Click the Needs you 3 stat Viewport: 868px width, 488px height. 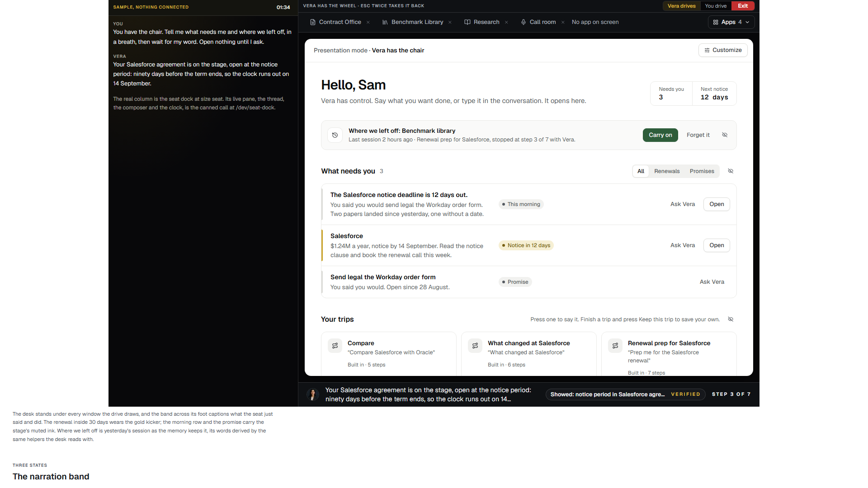671,94
